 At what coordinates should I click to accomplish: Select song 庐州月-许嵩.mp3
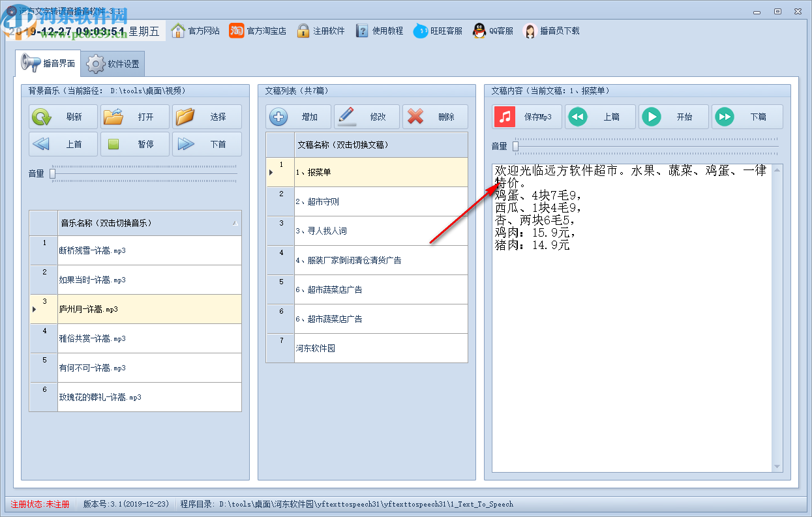pos(149,309)
